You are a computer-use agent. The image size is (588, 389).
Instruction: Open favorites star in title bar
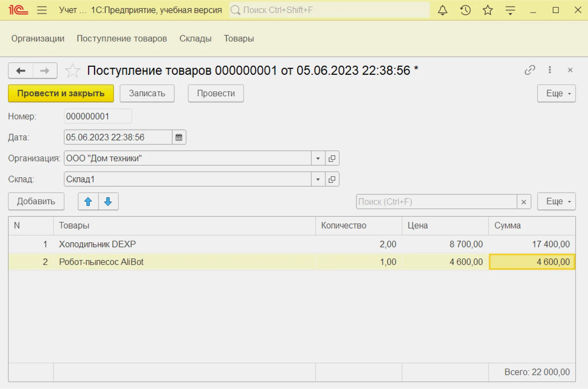(488, 10)
